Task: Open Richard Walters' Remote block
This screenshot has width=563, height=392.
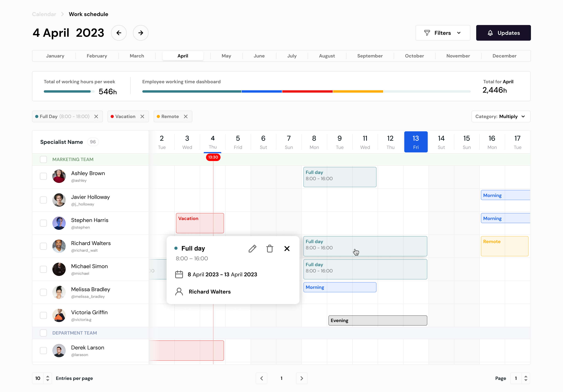Action: 505,246
